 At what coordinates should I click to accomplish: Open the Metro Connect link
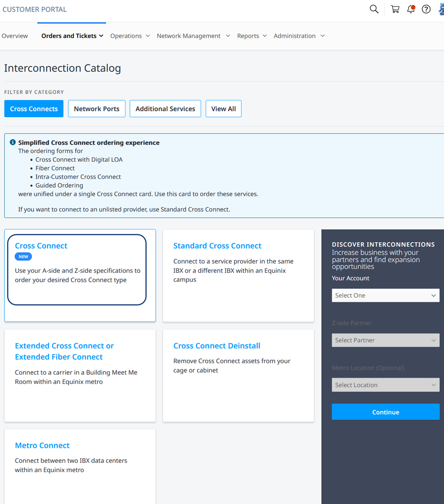pos(42,445)
